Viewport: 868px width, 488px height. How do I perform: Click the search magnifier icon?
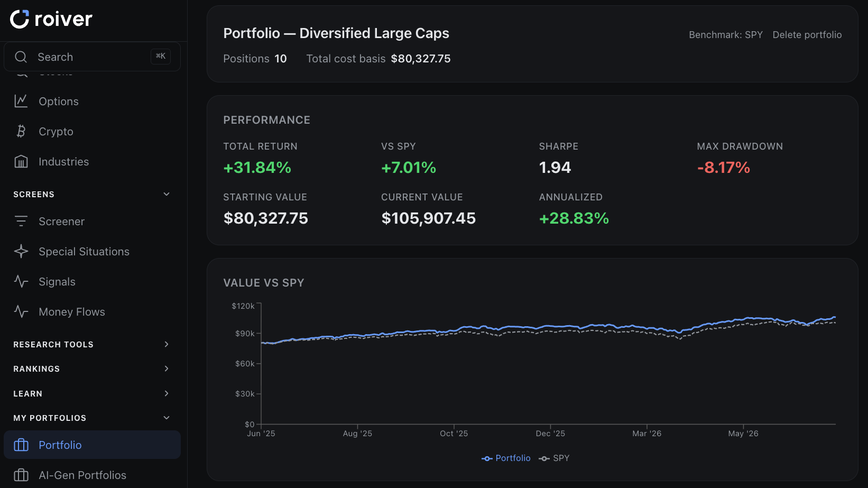pos(21,57)
